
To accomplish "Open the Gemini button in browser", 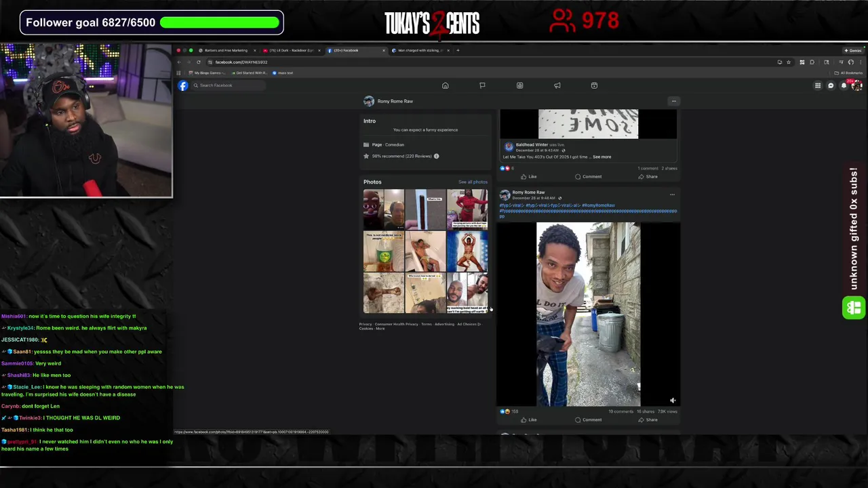I will (x=854, y=50).
